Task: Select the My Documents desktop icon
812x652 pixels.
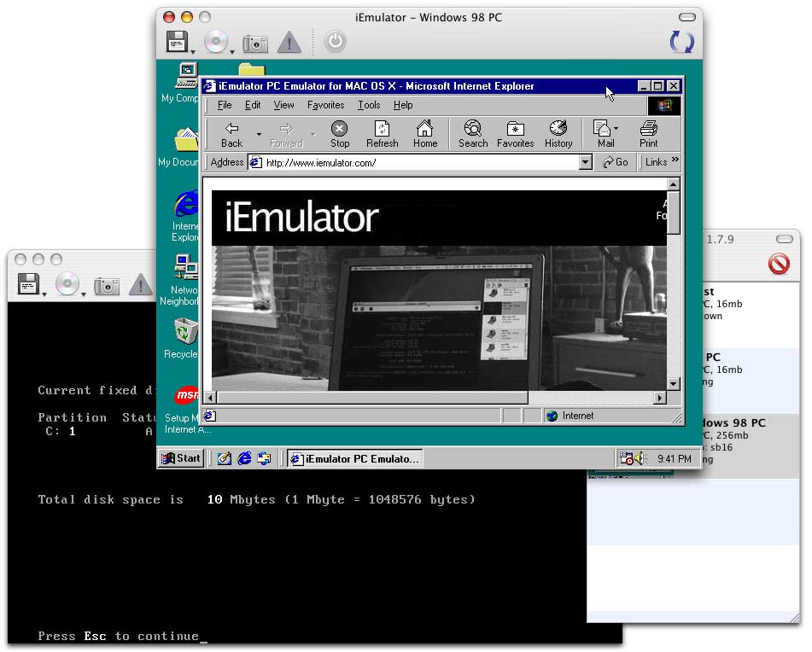Action: click(179, 147)
